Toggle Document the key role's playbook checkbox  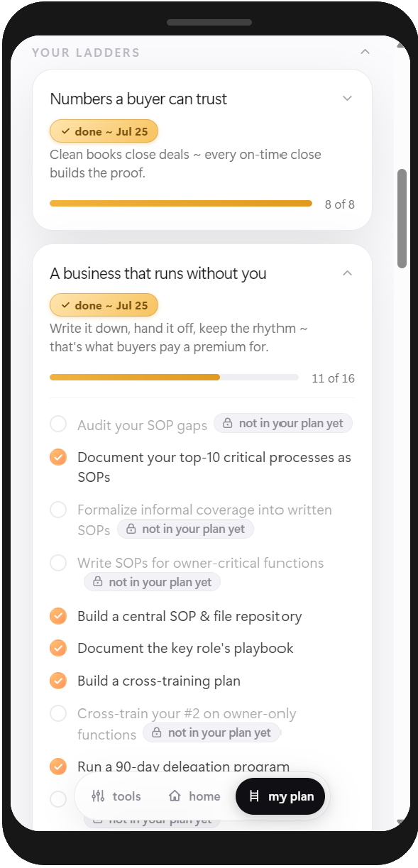click(58, 648)
